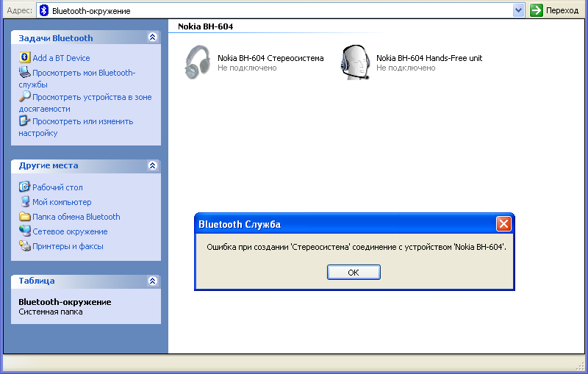
Task: Open Просмотреть устройства в зоне досягаемости link
Action: point(85,103)
